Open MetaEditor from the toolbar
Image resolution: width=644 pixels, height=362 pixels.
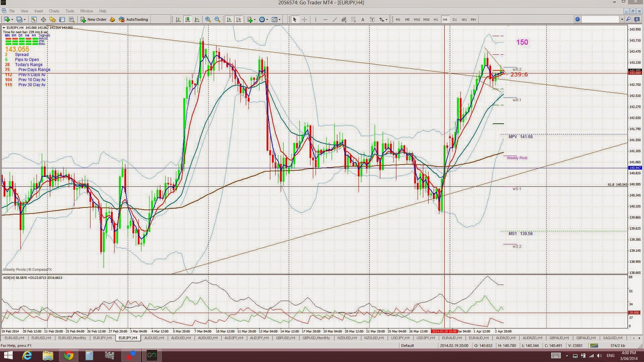(112, 19)
